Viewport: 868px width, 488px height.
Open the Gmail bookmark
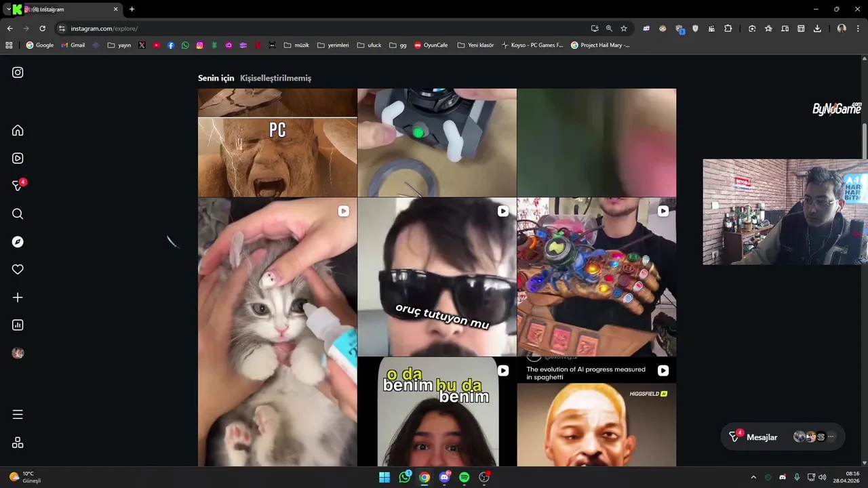pos(73,45)
